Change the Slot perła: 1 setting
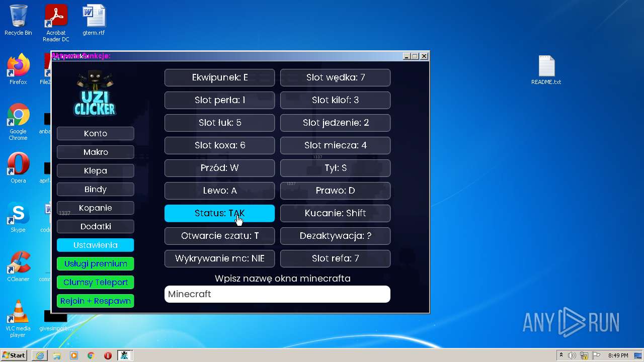 click(220, 100)
